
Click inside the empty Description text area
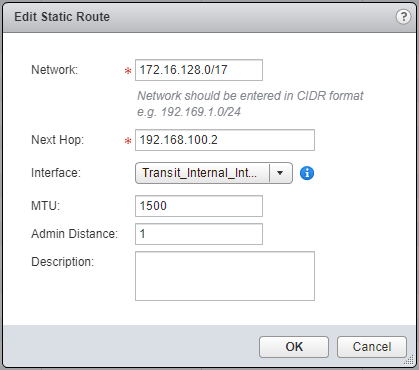pyautogui.click(x=225, y=276)
